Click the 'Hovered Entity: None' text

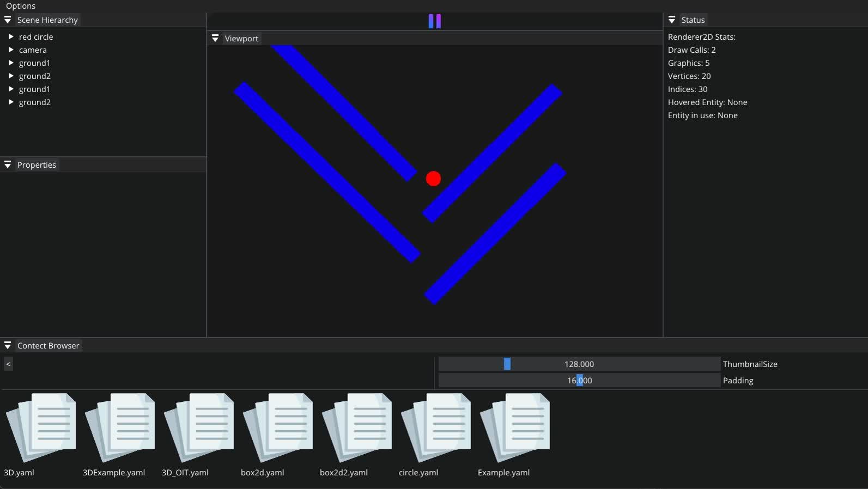tap(707, 102)
